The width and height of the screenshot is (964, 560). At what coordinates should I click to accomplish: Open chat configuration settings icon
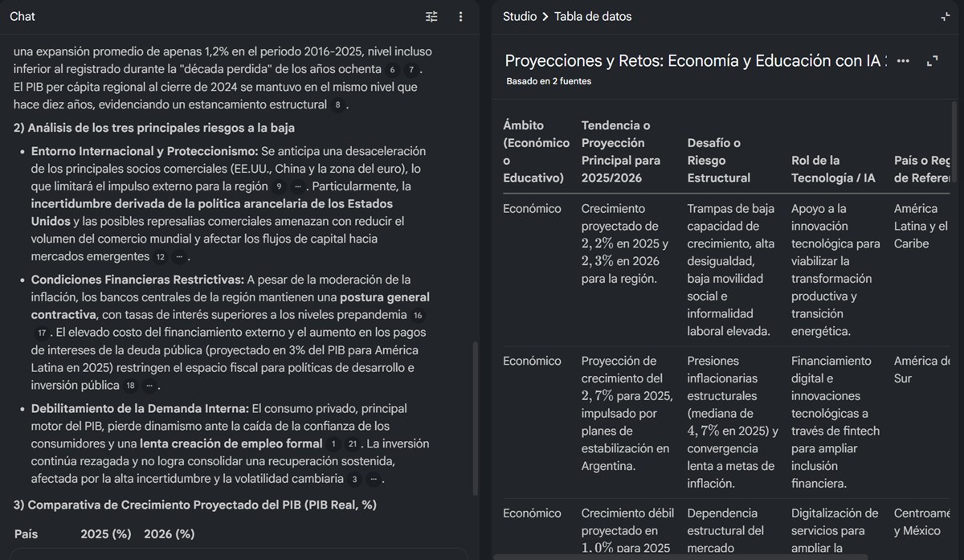pos(432,16)
